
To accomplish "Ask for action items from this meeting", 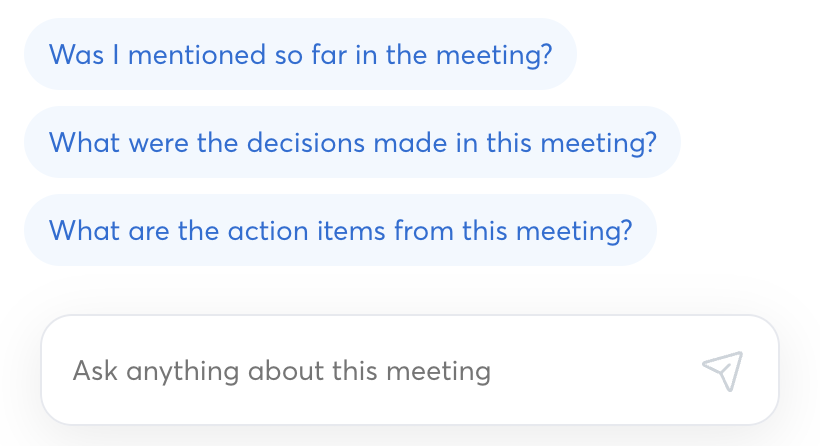I will [x=340, y=230].
